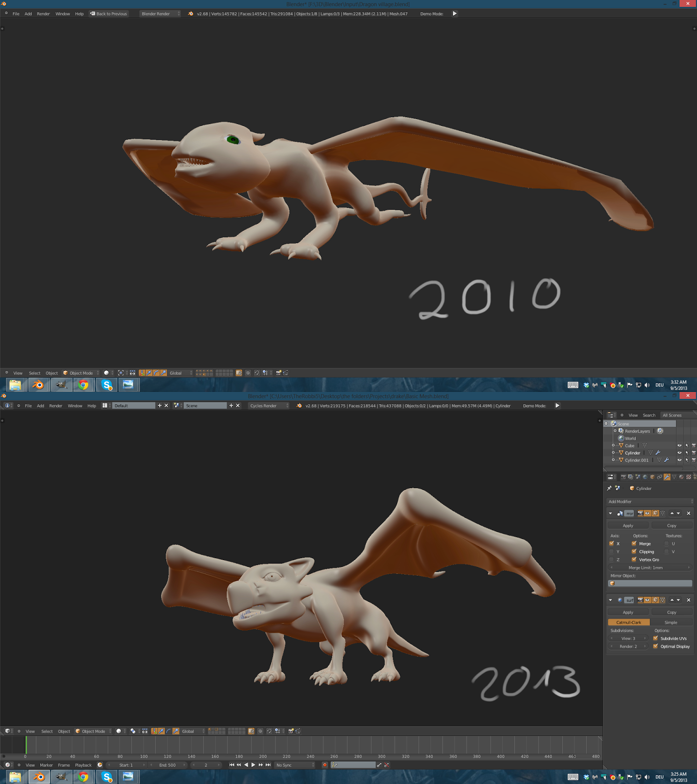This screenshot has height=784, width=697.
Task: Delete the Mirror modifier with its X button
Action: point(689,514)
